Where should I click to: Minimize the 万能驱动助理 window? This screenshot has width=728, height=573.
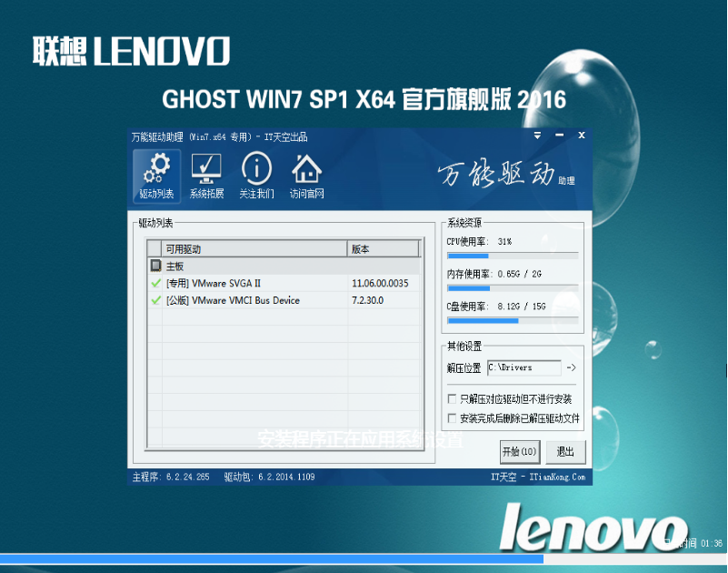pos(560,136)
